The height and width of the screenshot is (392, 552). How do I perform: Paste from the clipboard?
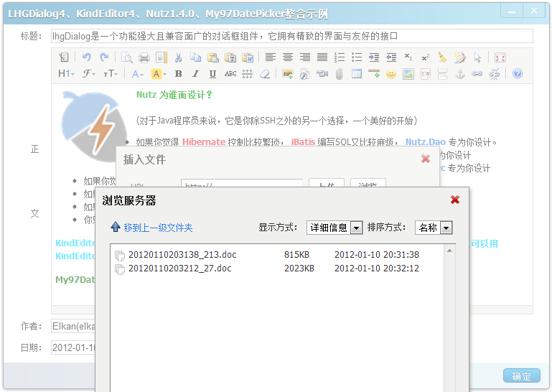[x=213, y=57]
